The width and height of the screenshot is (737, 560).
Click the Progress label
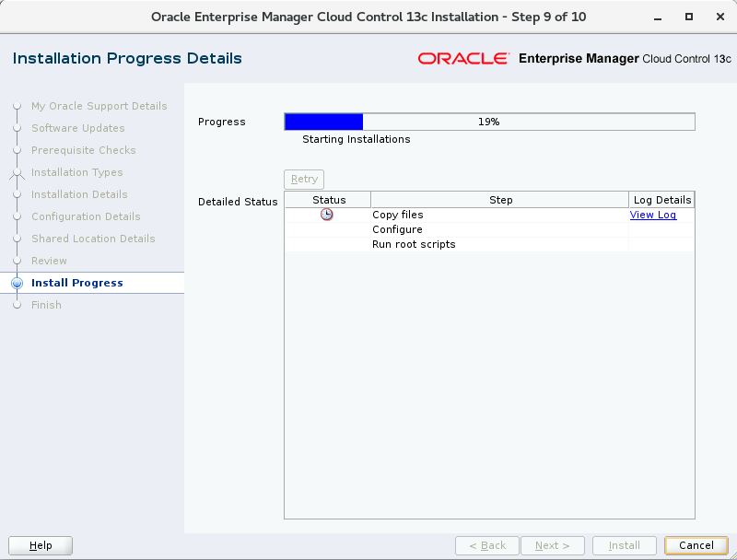pos(222,122)
